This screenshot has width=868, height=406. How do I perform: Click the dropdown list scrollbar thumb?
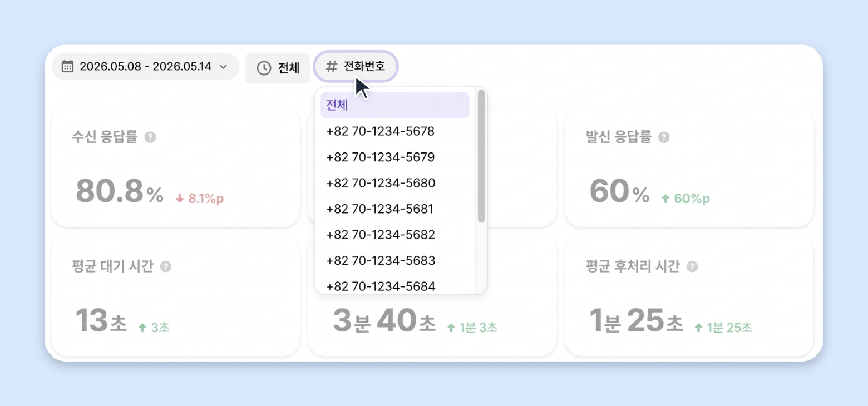tap(481, 156)
